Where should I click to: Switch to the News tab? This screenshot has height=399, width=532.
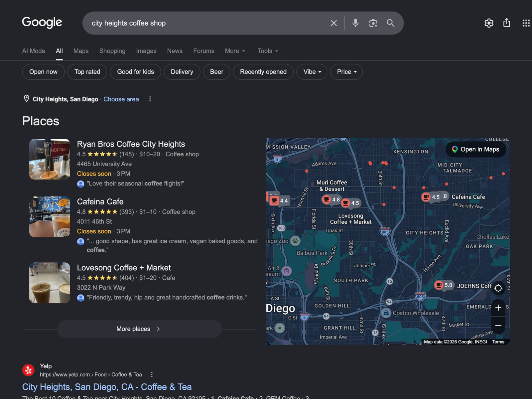pos(175,51)
